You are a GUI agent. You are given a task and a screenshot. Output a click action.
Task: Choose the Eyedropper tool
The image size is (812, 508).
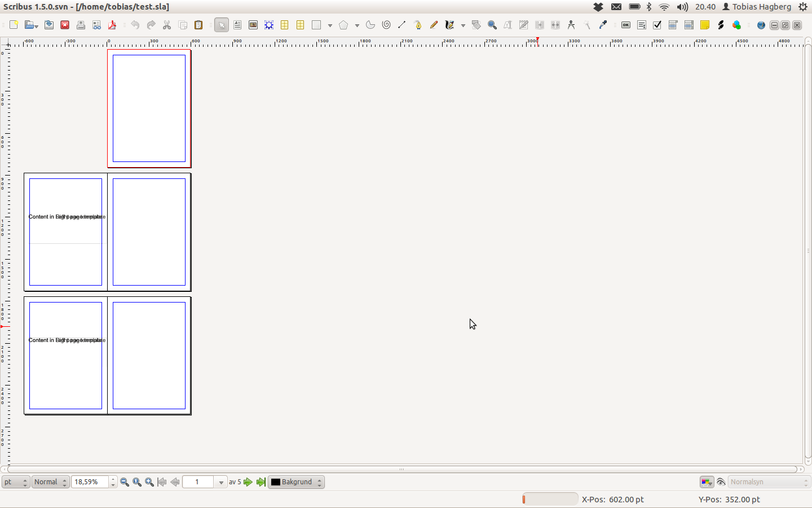click(603, 25)
